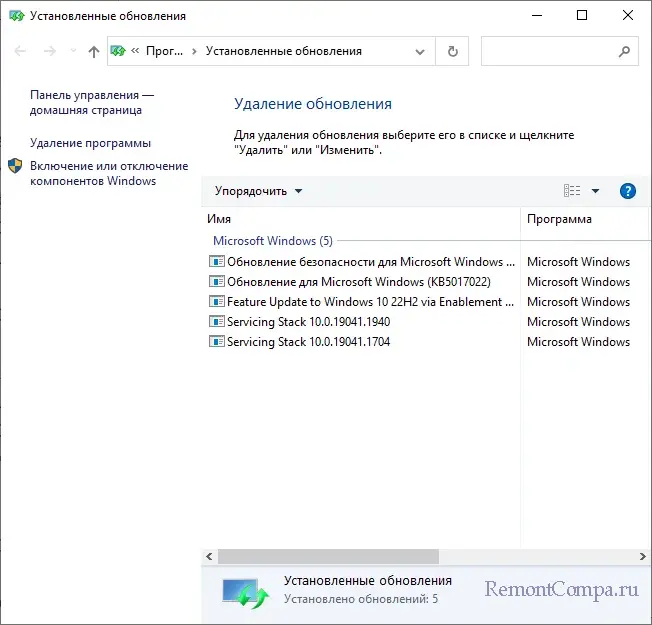This screenshot has height=625, width=652.
Task: Click icon of security update row
Action: coord(217,262)
